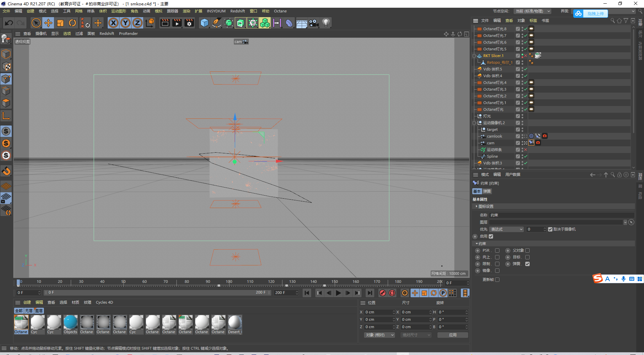Switch to texture mode checkerboard cube
Screen dimensions: 644x355
pyautogui.click(x=6, y=66)
